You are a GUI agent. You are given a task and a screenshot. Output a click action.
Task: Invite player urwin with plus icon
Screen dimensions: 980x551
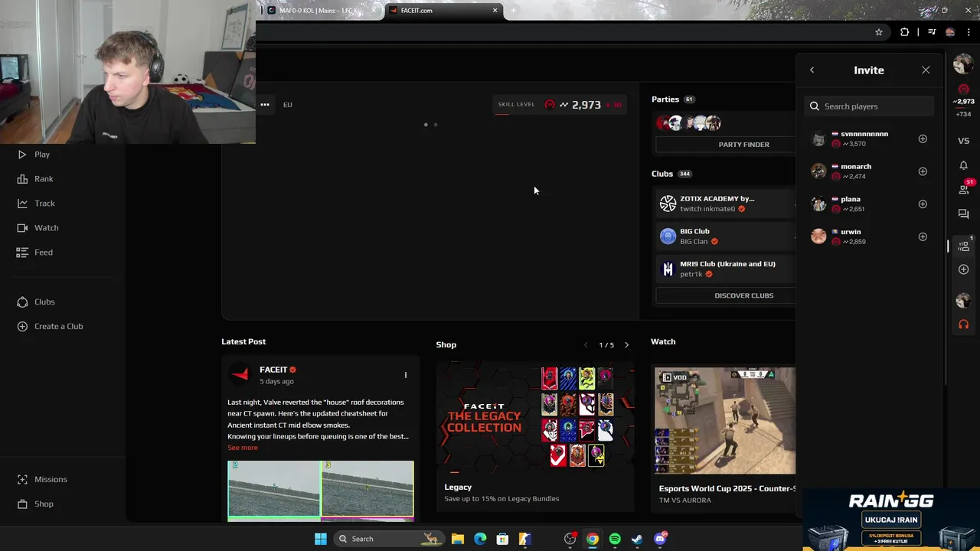click(923, 236)
